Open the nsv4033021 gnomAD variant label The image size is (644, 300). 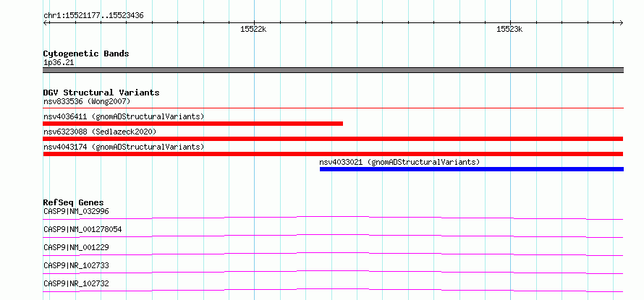point(399,162)
